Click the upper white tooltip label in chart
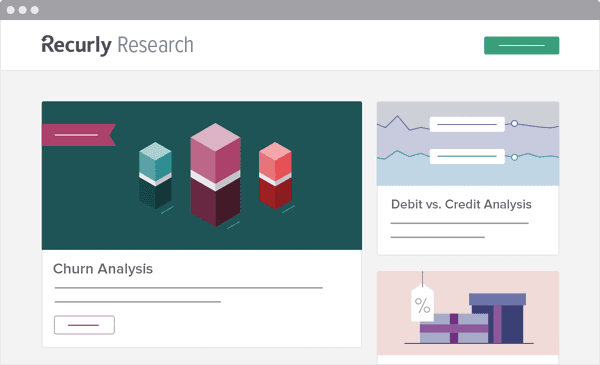Screen dimensions: 600x365 [x=467, y=124]
